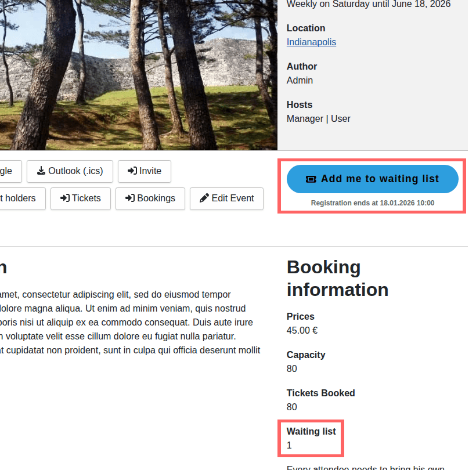Click the 45.00 € price value
The image size is (476, 470).
click(x=302, y=331)
